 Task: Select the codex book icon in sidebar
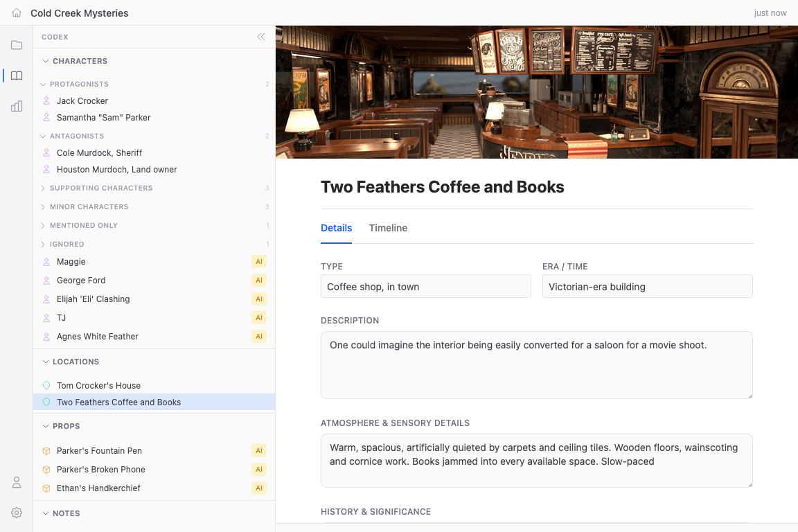(x=17, y=76)
